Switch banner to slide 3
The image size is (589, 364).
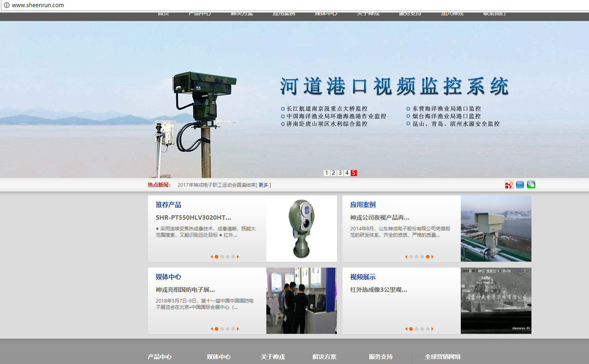point(340,173)
